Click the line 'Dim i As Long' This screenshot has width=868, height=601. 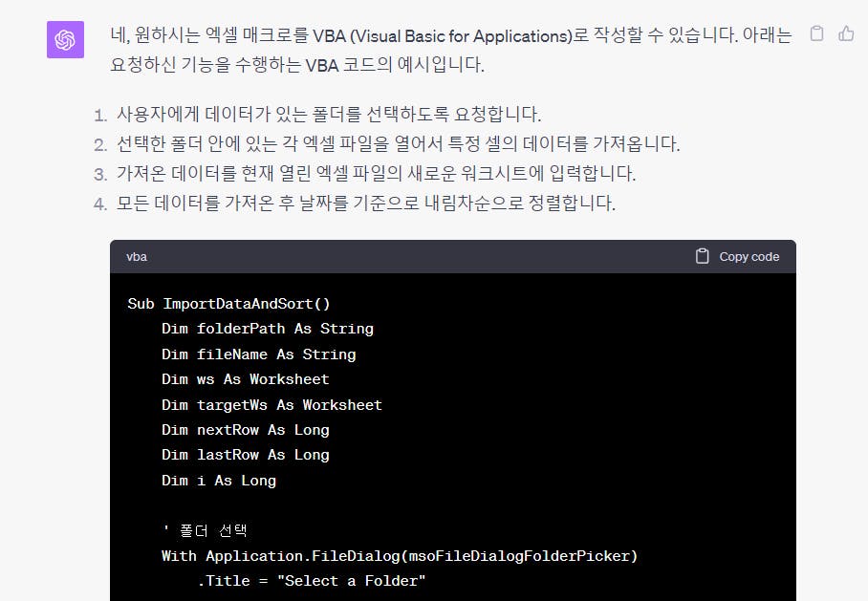[219, 481]
